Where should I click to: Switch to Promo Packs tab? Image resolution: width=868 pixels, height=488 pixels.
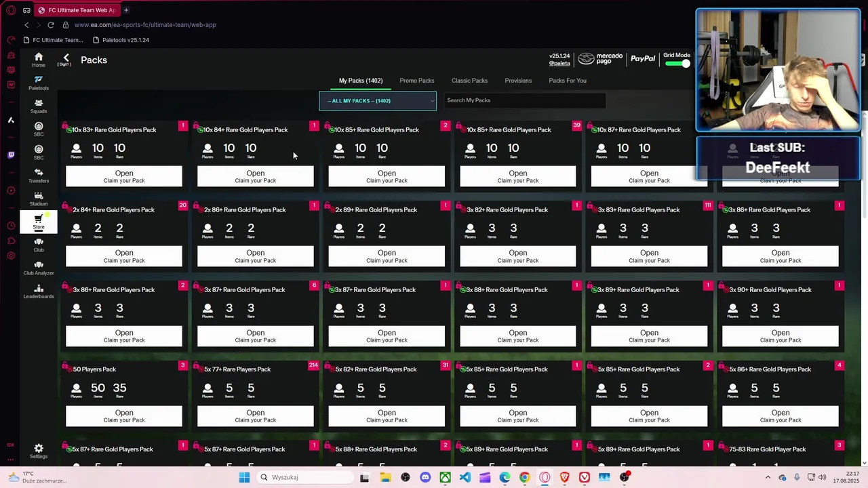(x=417, y=81)
